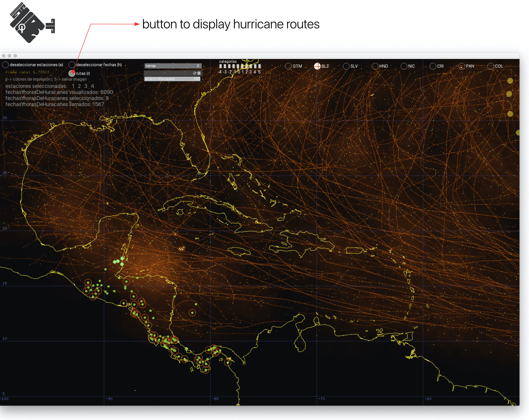Viewport: 529px width, 420px height.
Task: Click the latitude 30 axis label
Action: click(5, 118)
